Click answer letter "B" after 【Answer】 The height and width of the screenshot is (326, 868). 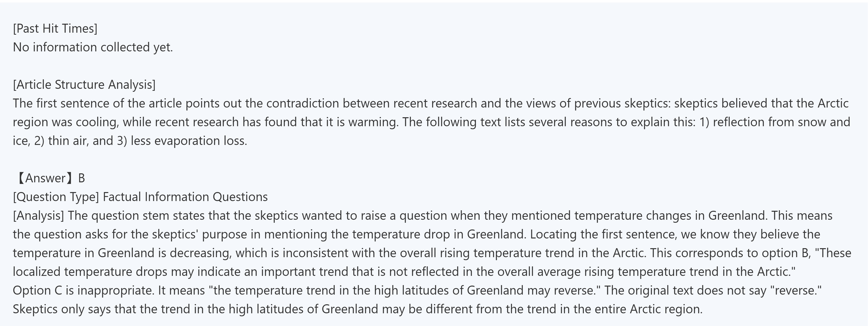tap(82, 178)
